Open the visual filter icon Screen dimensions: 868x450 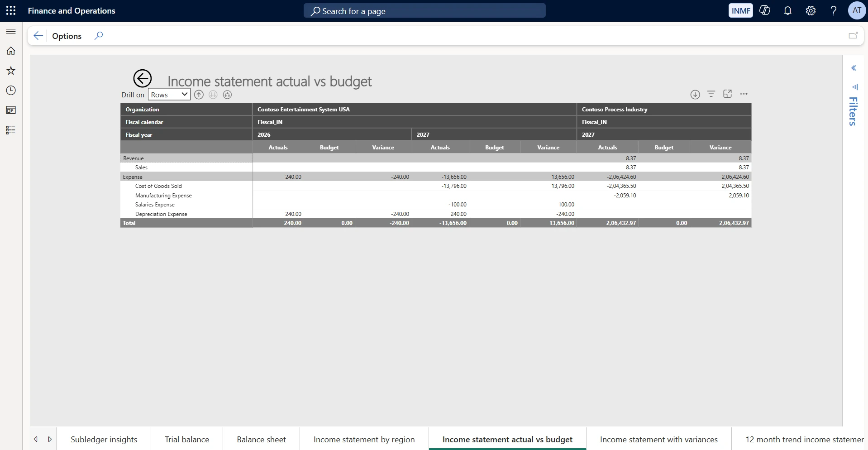[x=711, y=94]
